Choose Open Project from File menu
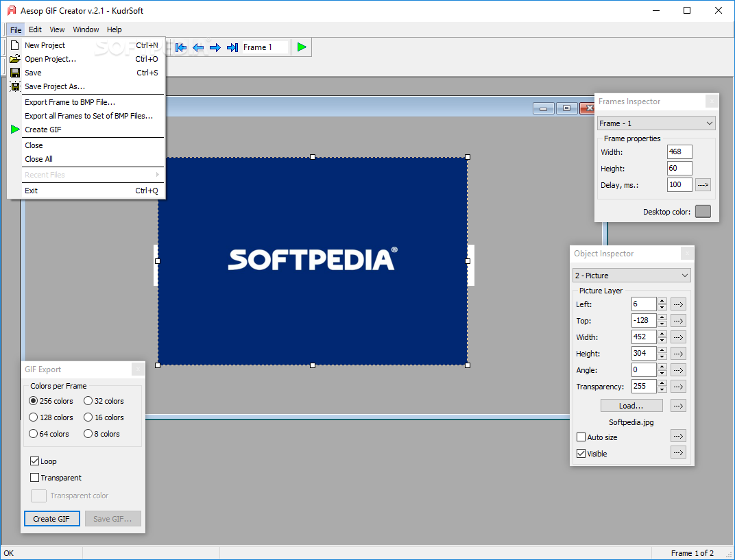Image resolution: width=735 pixels, height=560 pixels. coord(50,59)
